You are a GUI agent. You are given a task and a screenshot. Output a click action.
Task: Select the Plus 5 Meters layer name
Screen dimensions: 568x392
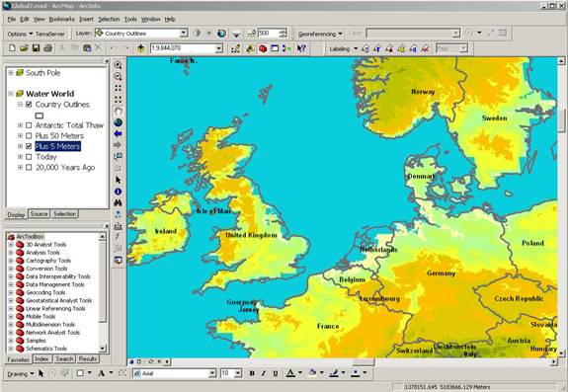tap(57, 146)
